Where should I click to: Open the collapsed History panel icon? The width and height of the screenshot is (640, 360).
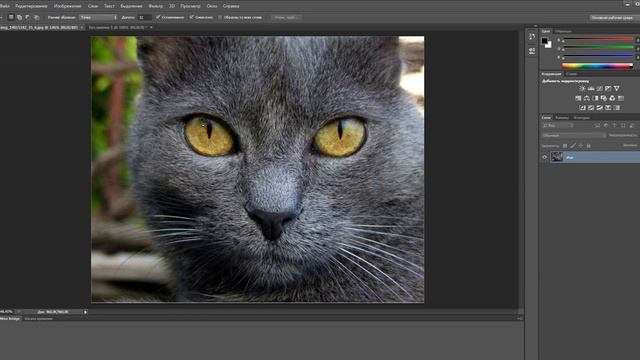pyautogui.click(x=532, y=37)
